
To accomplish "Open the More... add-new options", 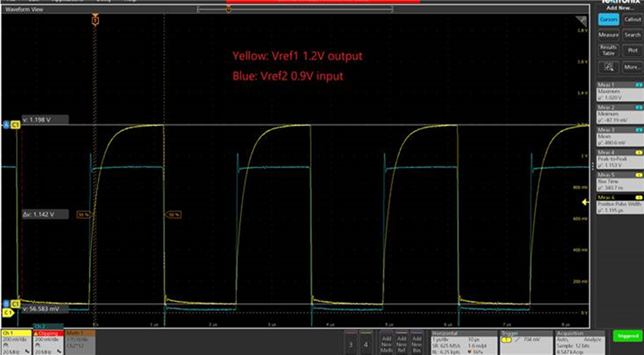I will [x=632, y=66].
